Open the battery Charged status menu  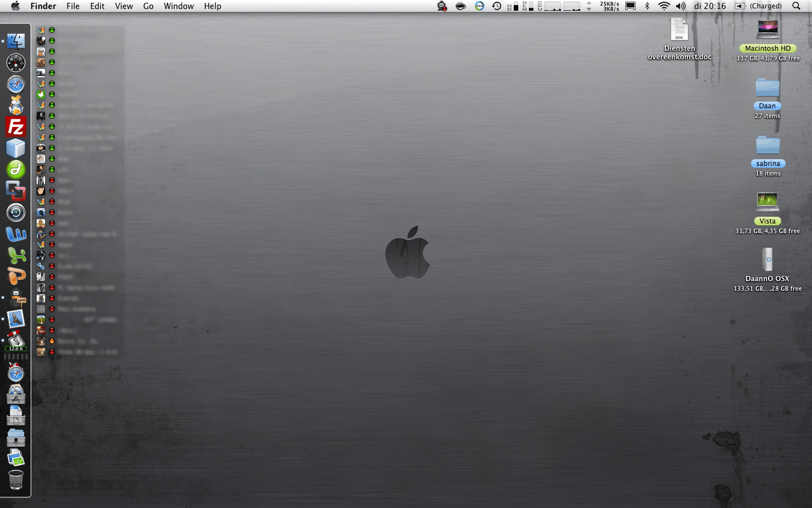[758, 6]
